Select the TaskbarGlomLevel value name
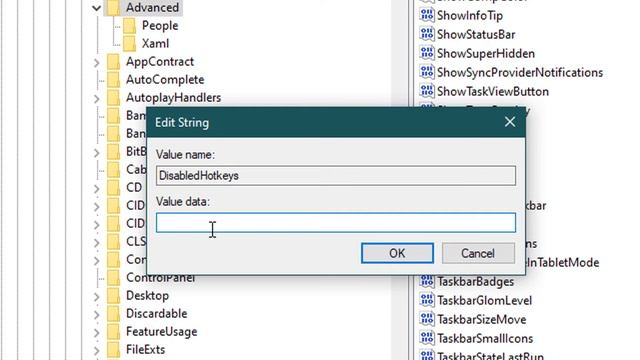 tap(484, 300)
